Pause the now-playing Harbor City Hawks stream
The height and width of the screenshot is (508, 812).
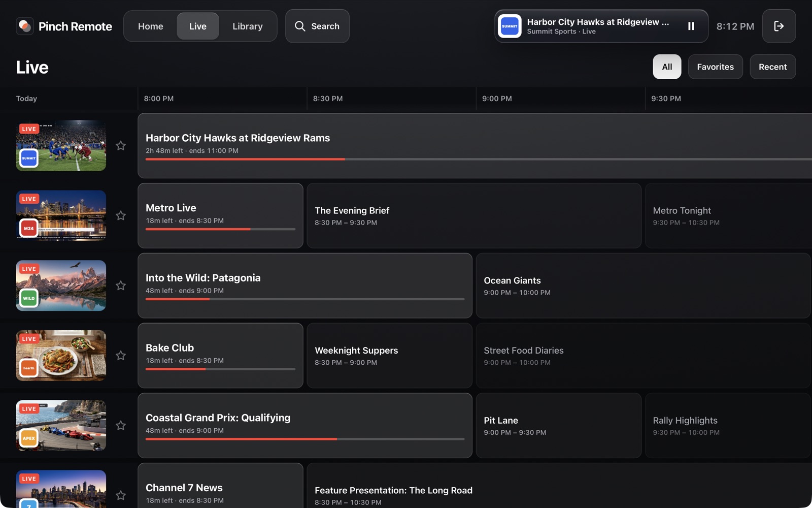[x=691, y=26]
